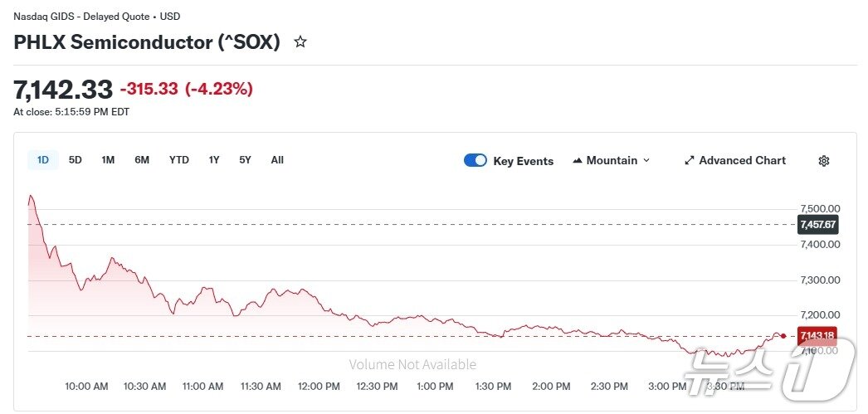This screenshot has height=414, width=868.
Task: Switch chart to YTD range
Action: pos(179,160)
